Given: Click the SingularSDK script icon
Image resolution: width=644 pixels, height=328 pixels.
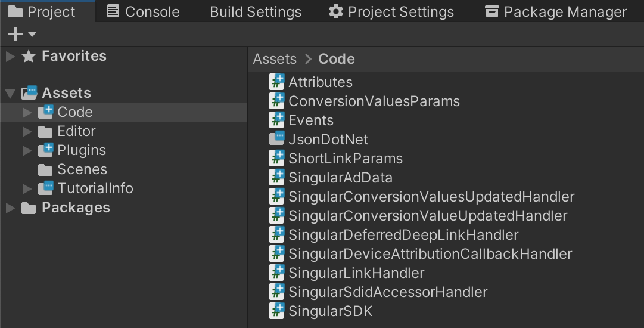Looking at the screenshot, I should coord(277,311).
